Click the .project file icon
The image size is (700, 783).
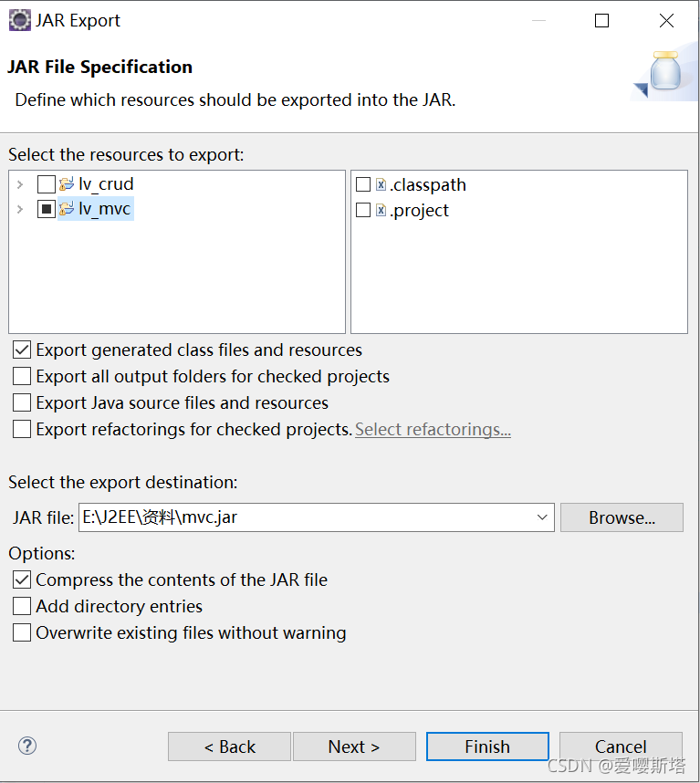point(381,210)
